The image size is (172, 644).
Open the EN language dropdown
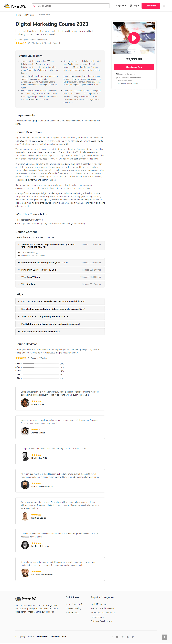[x=134, y=6]
